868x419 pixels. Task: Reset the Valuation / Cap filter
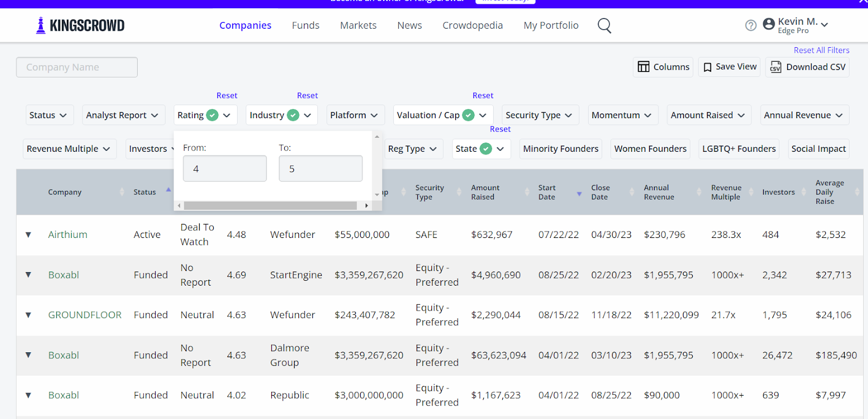tap(483, 95)
